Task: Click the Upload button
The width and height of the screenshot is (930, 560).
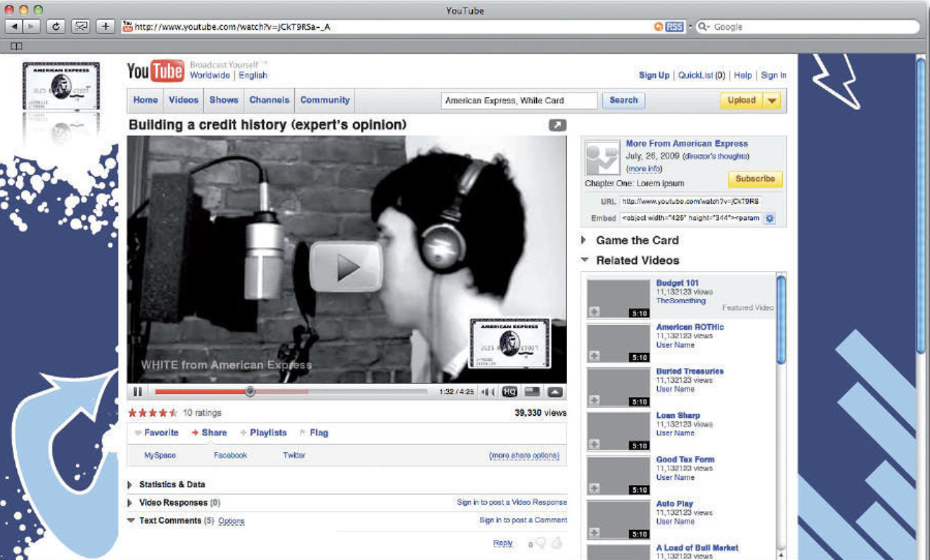Action: pos(742,100)
